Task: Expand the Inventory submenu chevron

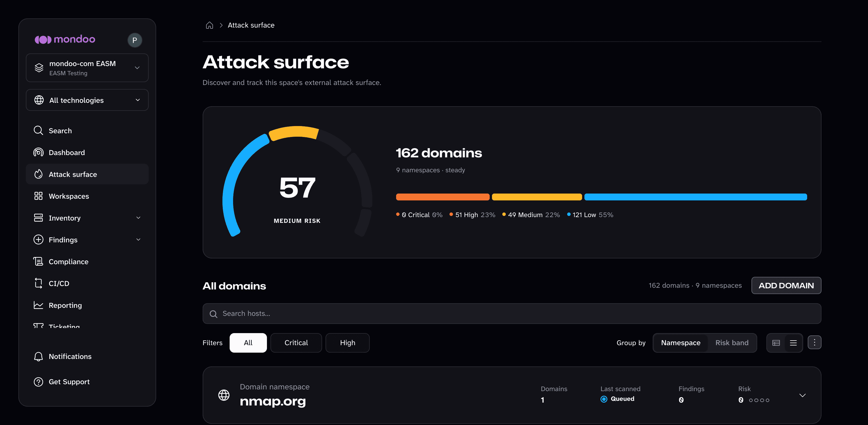Action: coord(138,218)
